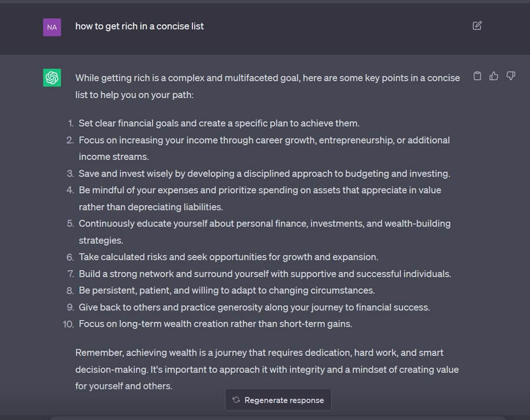Click the green ChatGPT logo avatar

[52, 78]
